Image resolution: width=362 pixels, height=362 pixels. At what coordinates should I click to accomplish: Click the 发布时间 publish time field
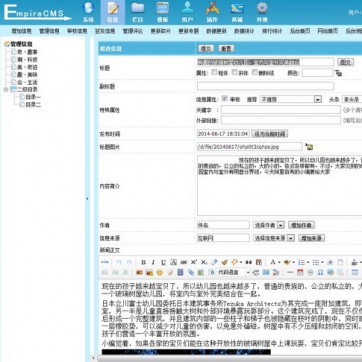223,134
